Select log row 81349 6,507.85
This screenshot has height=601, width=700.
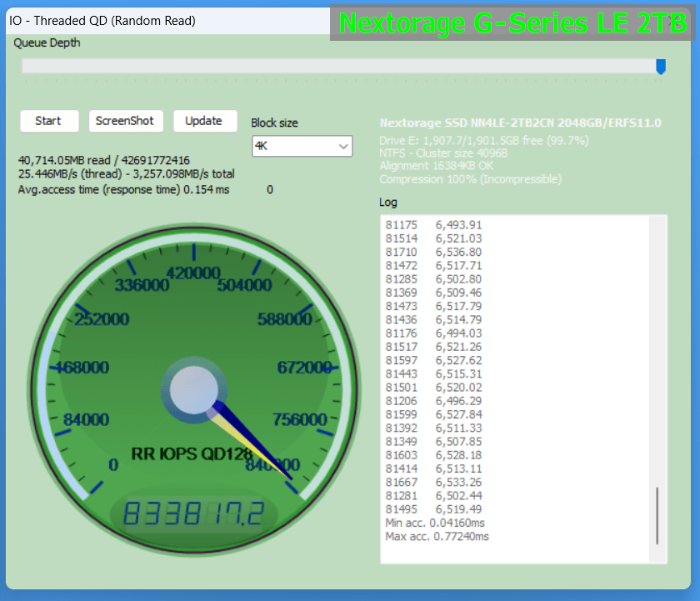(433, 442)
